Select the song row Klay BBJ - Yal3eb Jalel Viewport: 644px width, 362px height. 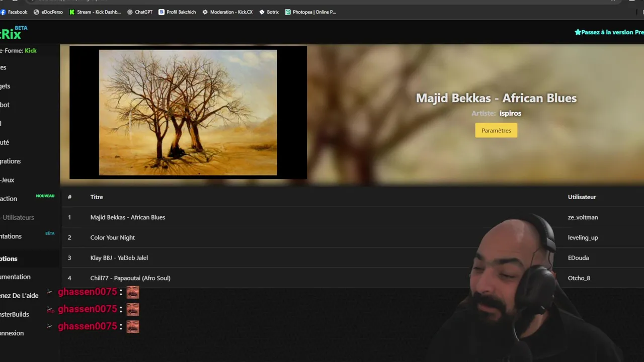point(353,257)
